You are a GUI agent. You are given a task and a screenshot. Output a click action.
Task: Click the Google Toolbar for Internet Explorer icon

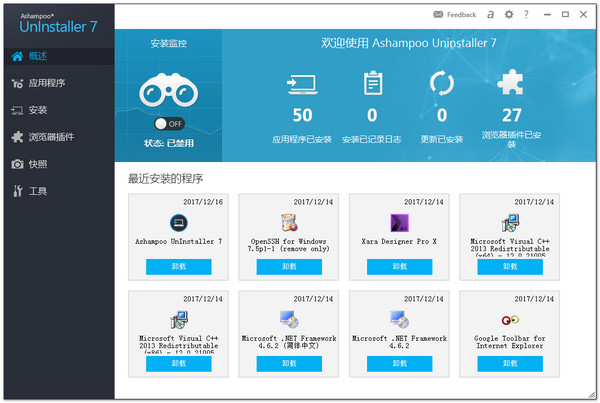510,320
